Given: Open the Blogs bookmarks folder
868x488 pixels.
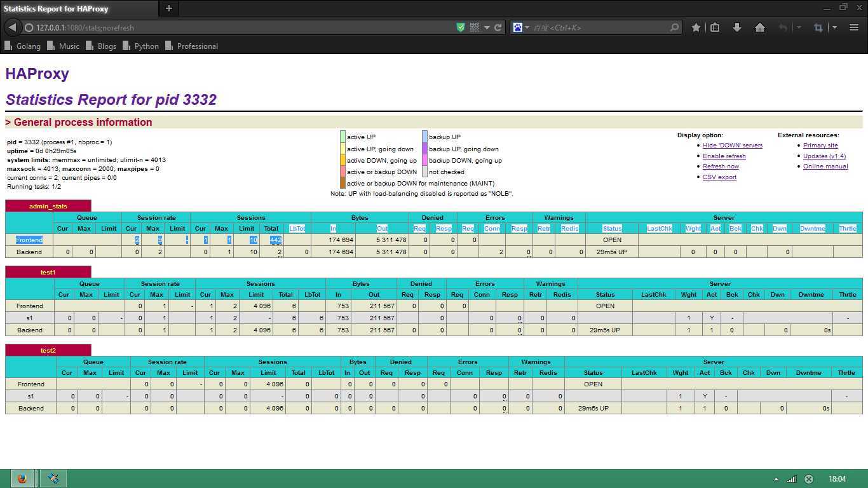Looking at the screenshot, I should 102,46.
